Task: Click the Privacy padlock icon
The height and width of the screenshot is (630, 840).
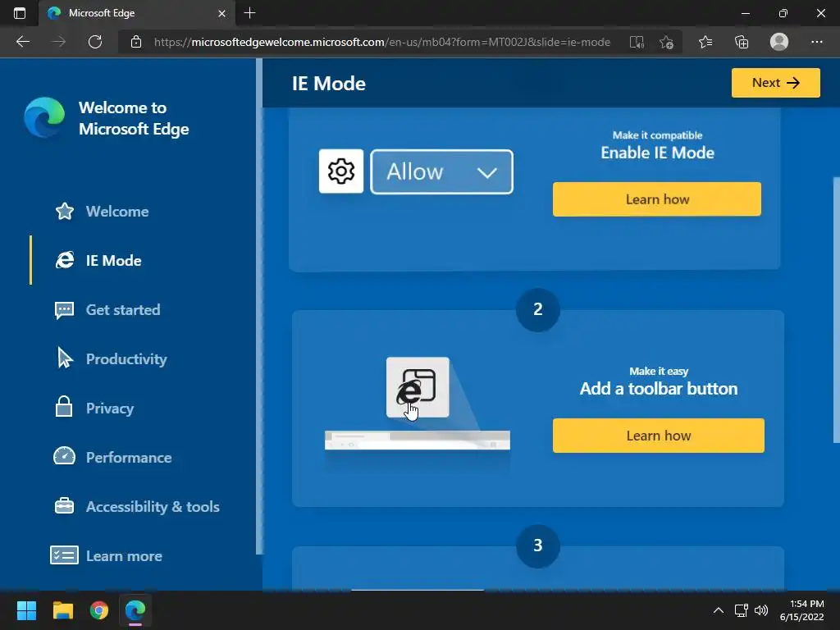Action: pos(64,407)
